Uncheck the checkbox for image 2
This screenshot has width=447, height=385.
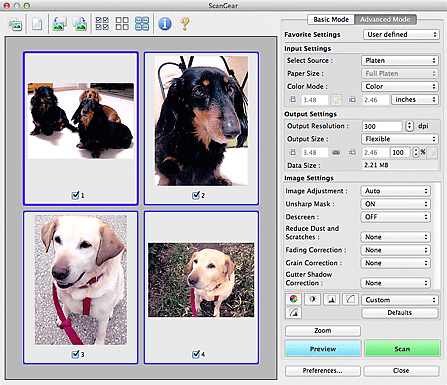coord(196,195)
